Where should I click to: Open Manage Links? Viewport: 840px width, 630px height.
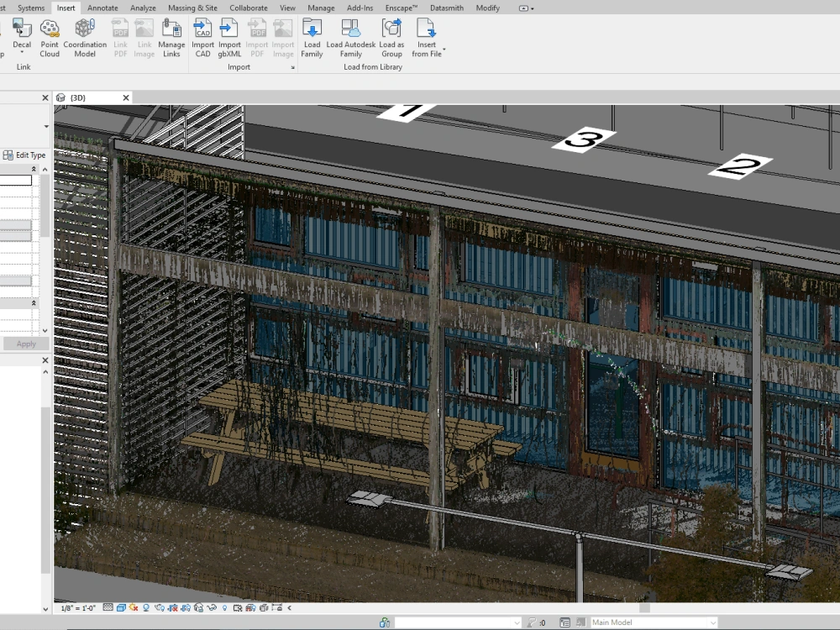171,39
